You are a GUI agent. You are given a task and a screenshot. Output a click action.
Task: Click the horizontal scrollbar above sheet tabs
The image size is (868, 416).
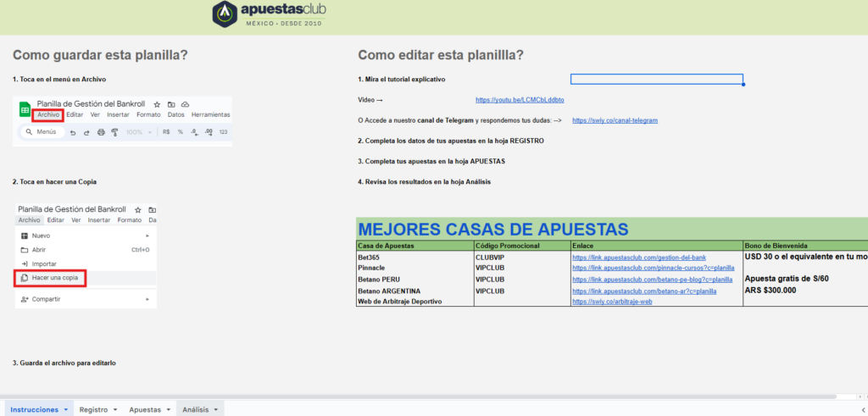tap(418, 397)
